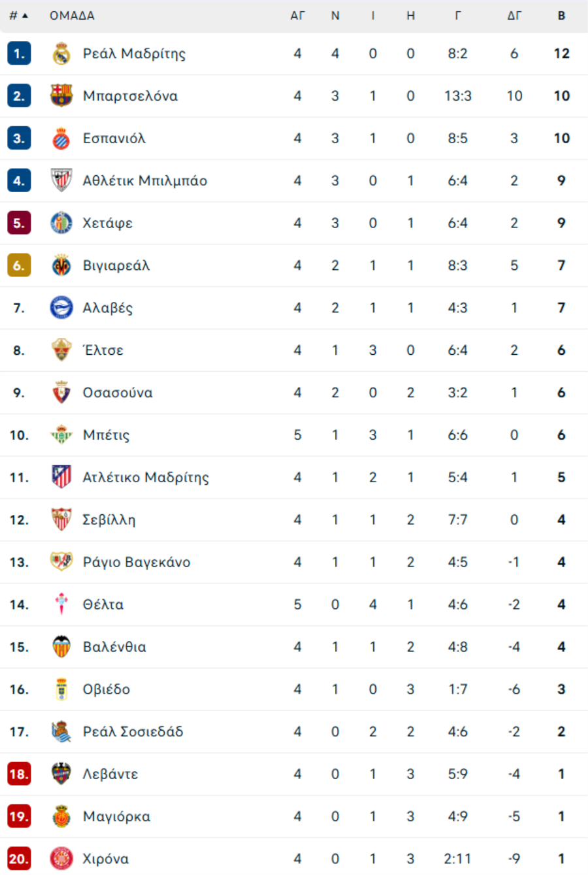Image resolution: width=588 pixels, height=875 pixels.
Task: Click the Barcelona club crest
Action: click(61, 96)
